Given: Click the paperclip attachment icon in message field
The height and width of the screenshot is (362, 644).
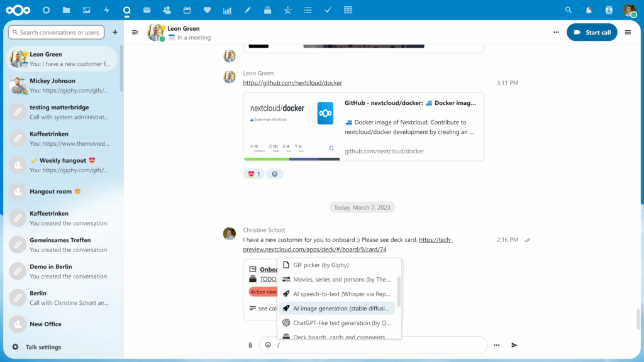Looking at the screenshot, I should coord(249,345).
